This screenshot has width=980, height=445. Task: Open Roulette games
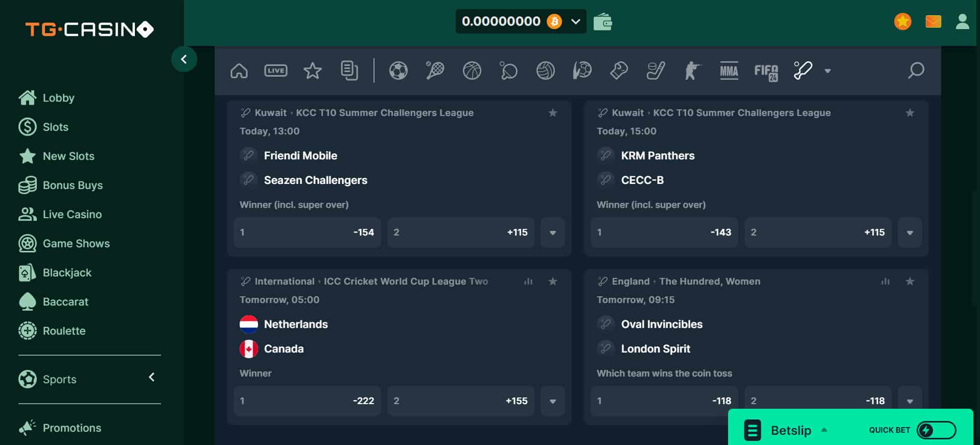tap(52, 331)
